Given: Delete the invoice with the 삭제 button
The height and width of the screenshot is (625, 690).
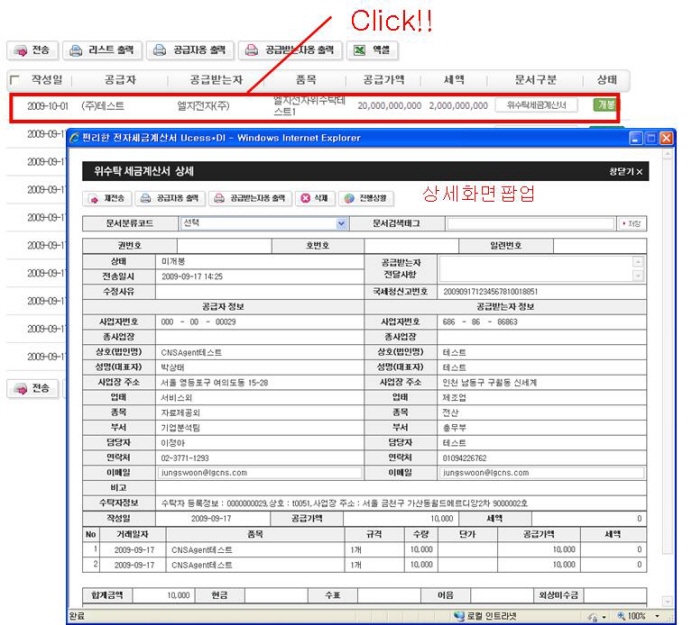Looking at the screenshot, I should click(315, 198).
